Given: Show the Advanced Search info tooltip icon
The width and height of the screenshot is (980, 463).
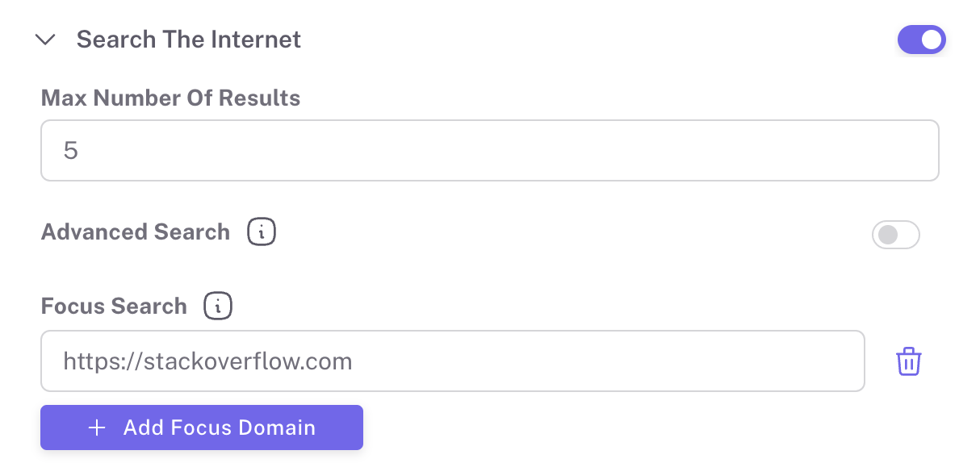Looking at the screenshot, I should coord(262,232).
